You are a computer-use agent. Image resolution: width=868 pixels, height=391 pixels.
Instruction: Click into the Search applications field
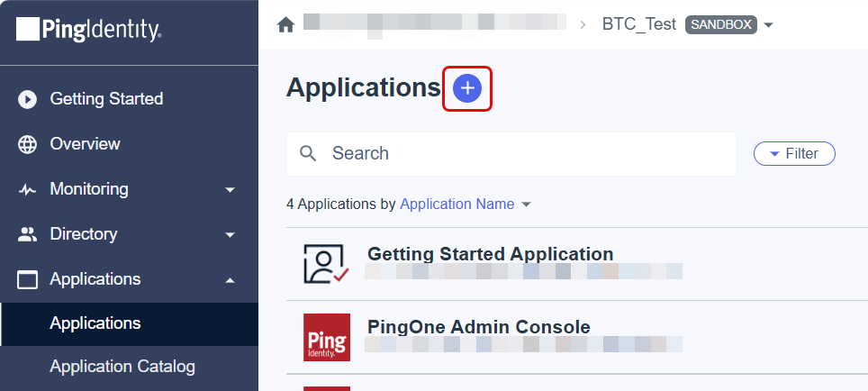[x=511, y=153]
